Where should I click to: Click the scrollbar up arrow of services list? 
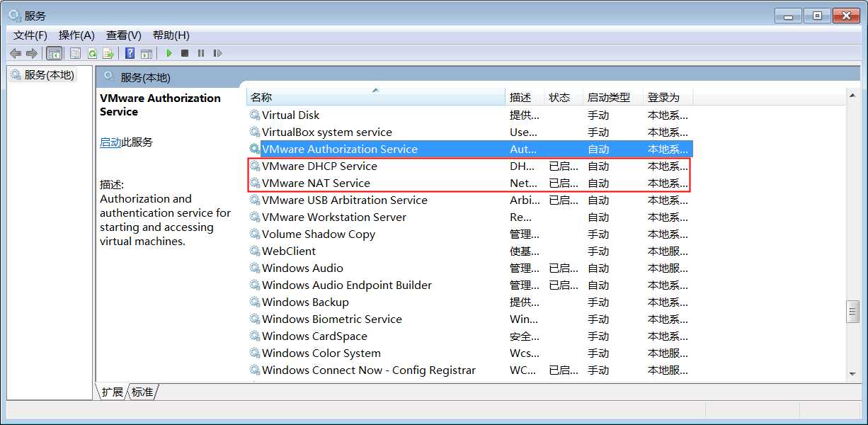(x=852, y=94)
